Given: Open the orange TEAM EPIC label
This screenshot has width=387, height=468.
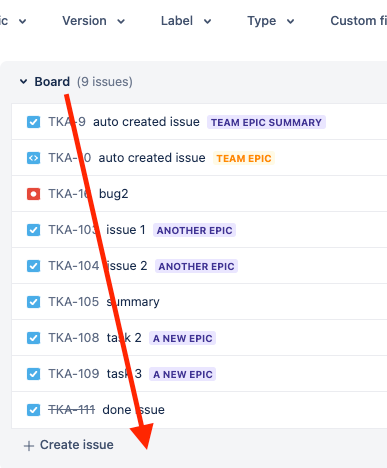Looking at the screenshot, I should [x=244, y=158].
